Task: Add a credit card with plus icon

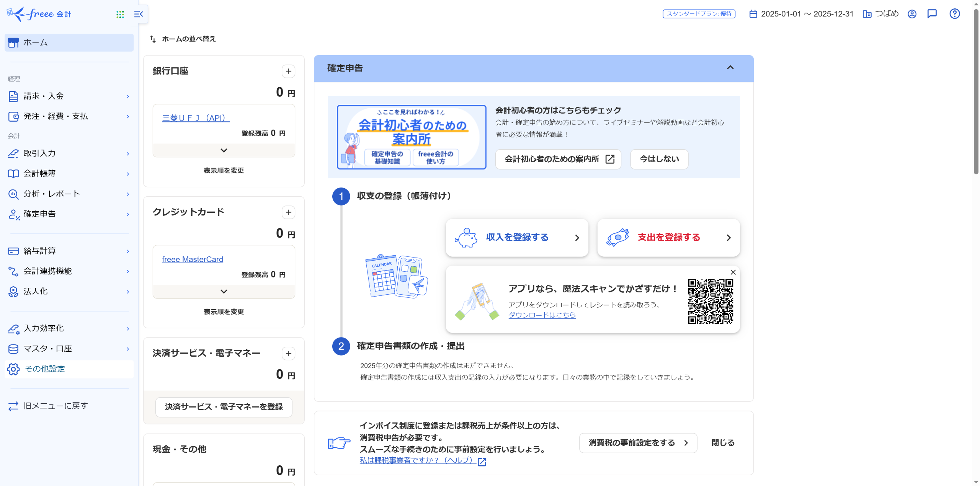Action: 288,212
